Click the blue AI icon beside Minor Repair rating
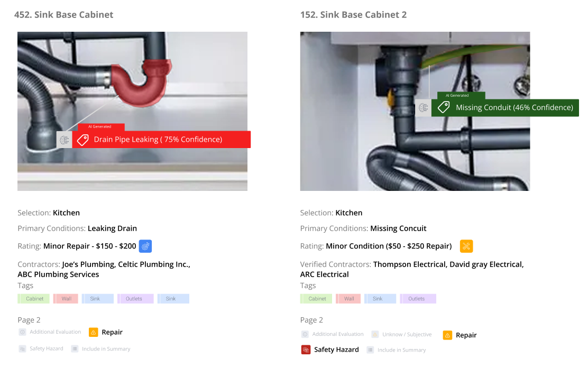Image resolution: width=588 pixels, height=385 pixels. point(145,246)
